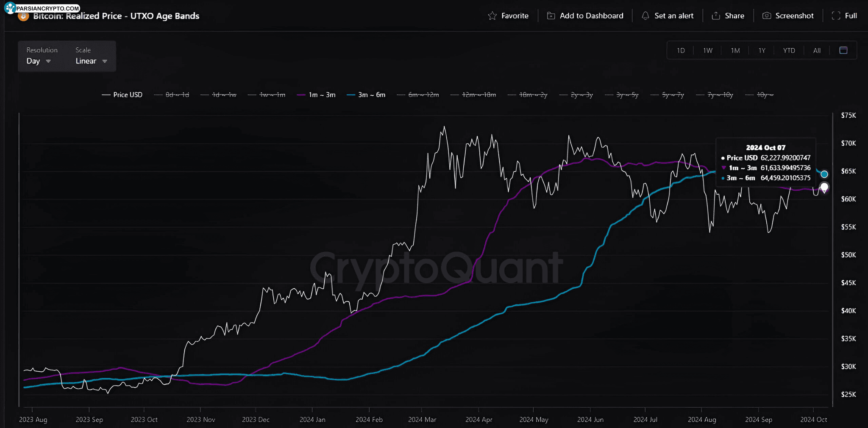868x428 pixels.
Task: Show the 5y ~ 7y legend series
Action: pos(668,95)
